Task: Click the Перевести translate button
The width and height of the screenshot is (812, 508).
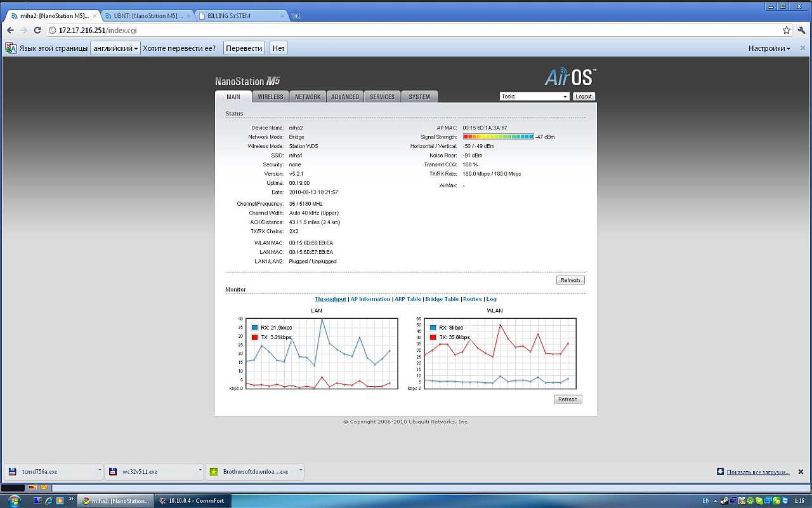Action: click(x=244, y=48)
